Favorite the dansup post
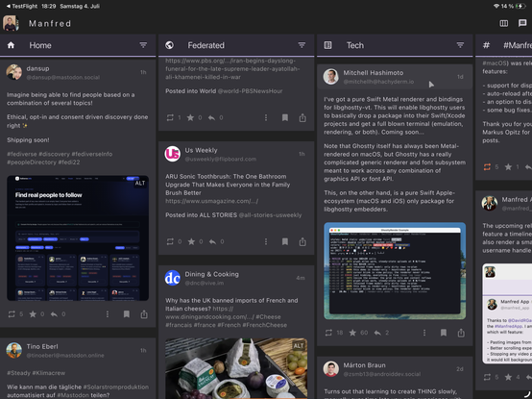532x399 pixels. click(x=33, y=314)
